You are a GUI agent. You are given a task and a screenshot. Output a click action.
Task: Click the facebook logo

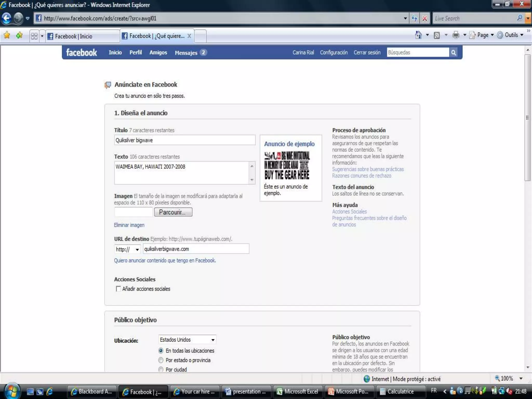[x=81, y=52]
